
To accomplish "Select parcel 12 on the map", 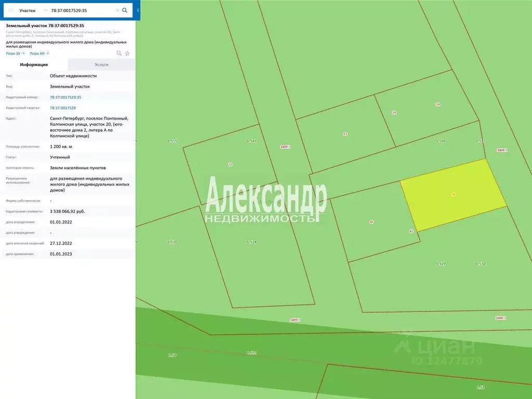I will click(230, 165).
